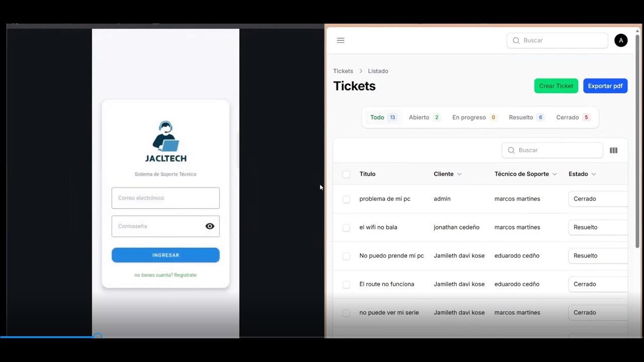Click the Tickets breadcrumb link
This screenshot has height=362, width=644.
click(x=343, y=71)
